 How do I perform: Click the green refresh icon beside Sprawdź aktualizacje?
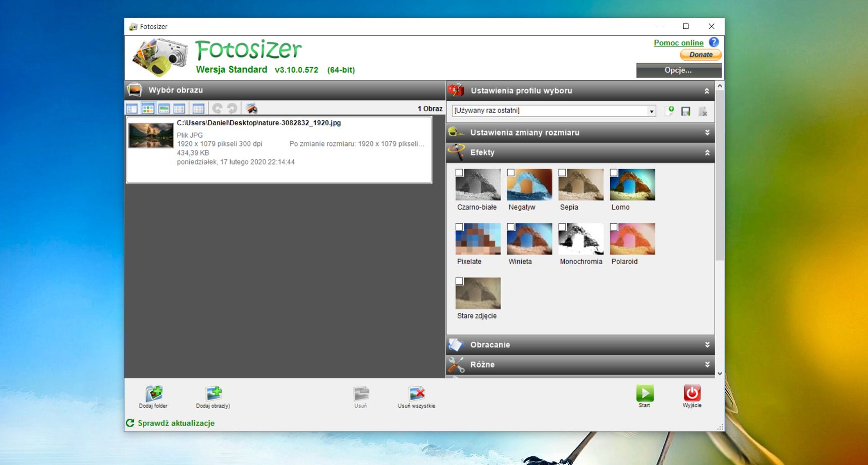pos(130,423)
